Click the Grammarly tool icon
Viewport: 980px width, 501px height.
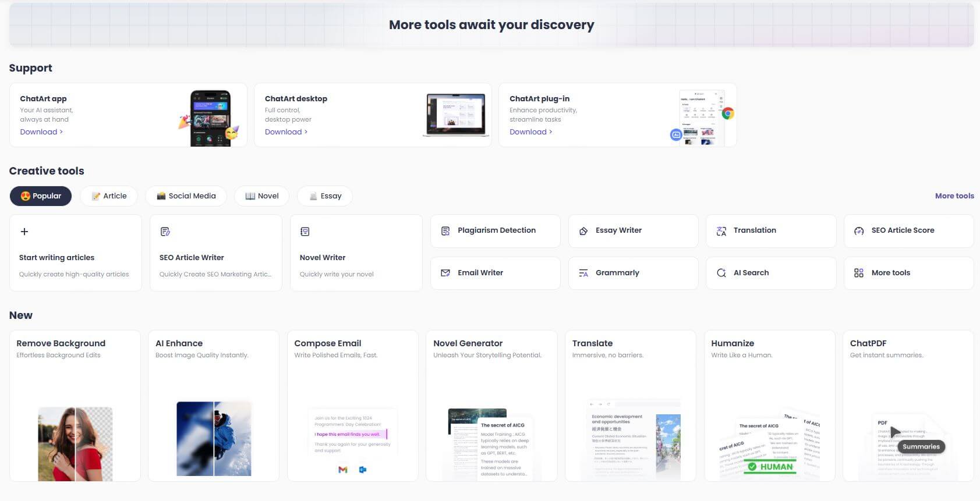583,273
